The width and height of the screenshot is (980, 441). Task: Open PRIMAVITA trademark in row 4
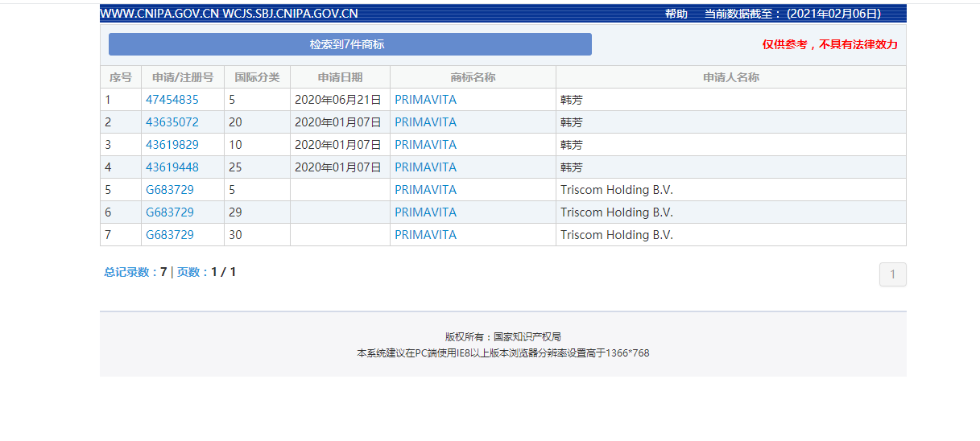tap(425, 167)
